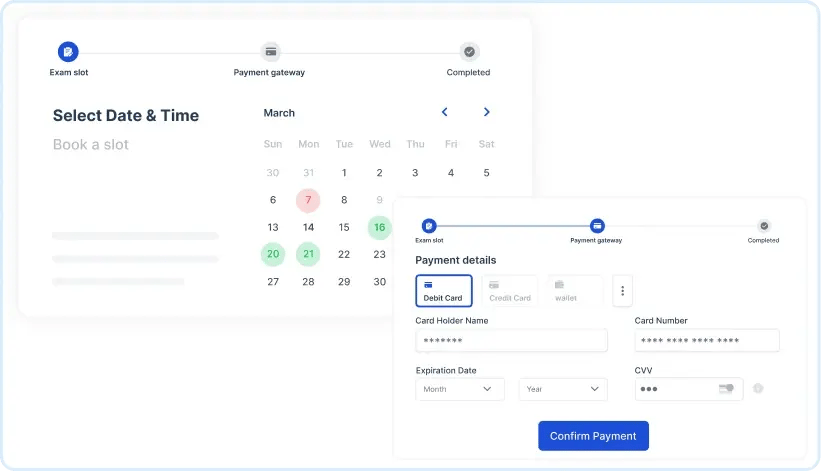The width and height of the screenshot is (821, 471).
Task: Click Exam slot step icon in payment card
Action: [x=429, y=226]
